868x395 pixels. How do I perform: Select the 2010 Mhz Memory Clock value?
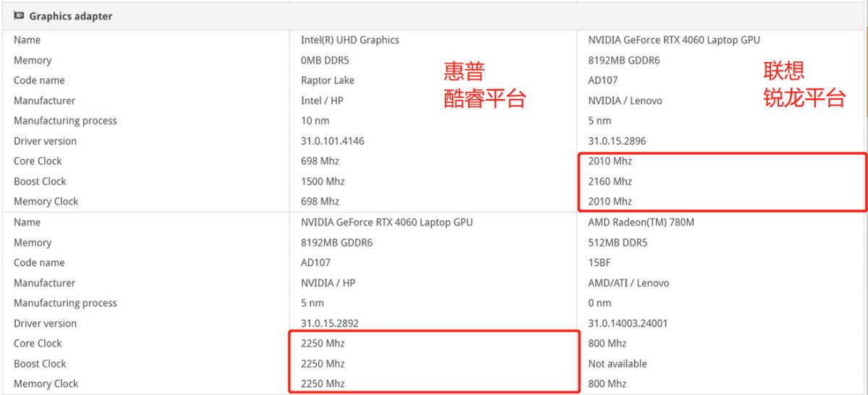pyautogui.click(x=610, y=202)
